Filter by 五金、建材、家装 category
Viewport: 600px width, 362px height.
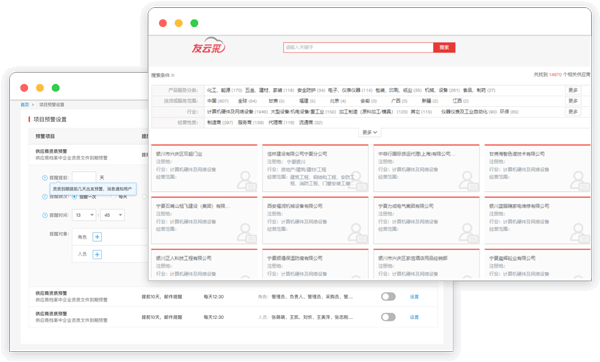click(269, 90)
